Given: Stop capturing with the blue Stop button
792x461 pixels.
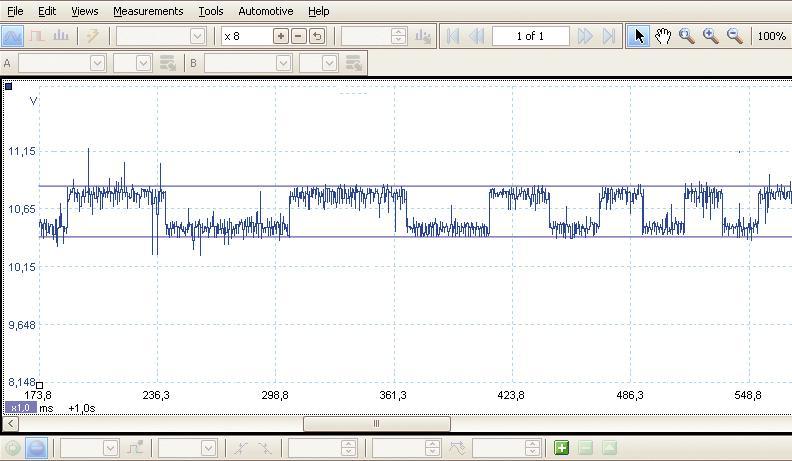Looking at the screenshot, I should click(x=36, y=448).
